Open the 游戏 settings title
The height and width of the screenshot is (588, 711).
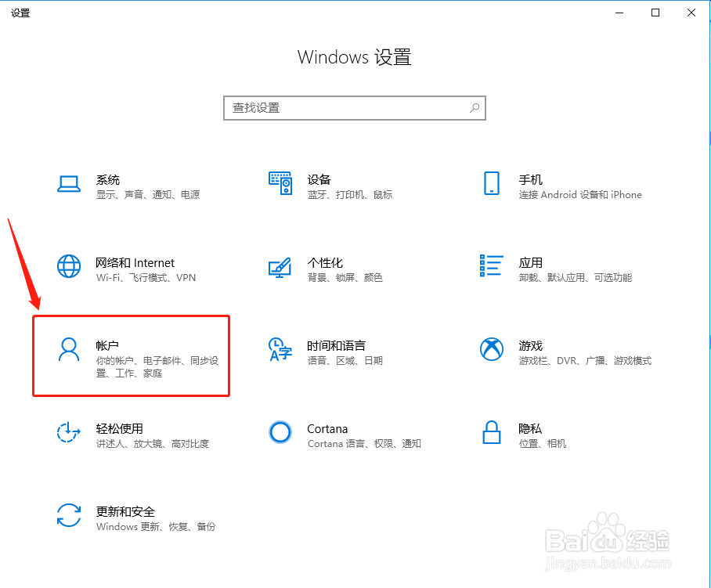(531, 346)
